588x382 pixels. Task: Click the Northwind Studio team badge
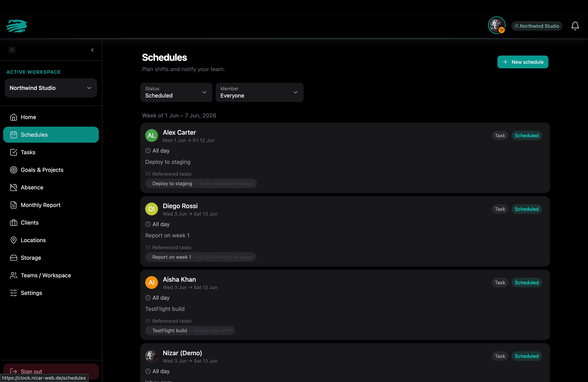[537, 26]
